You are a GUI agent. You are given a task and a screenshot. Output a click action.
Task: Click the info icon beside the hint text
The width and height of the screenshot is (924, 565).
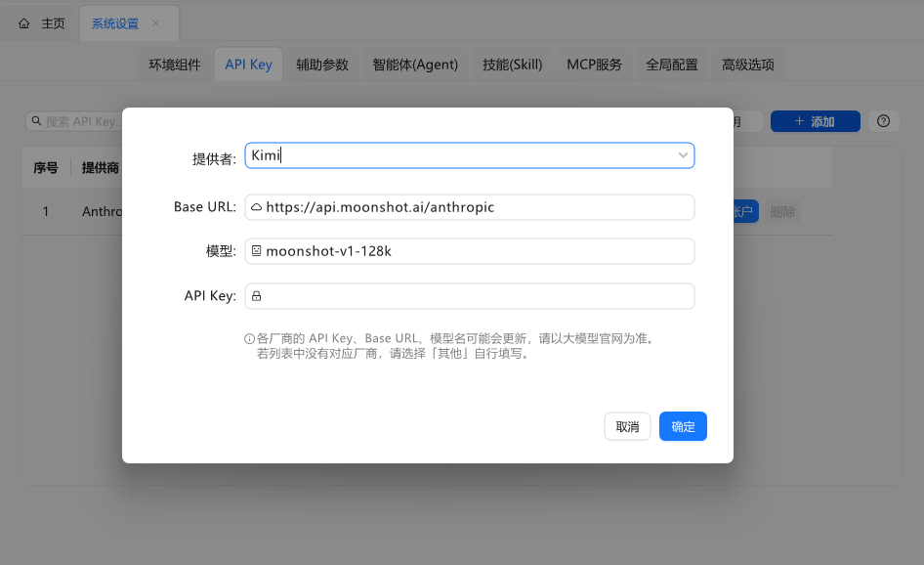click(x=249, y=339)
